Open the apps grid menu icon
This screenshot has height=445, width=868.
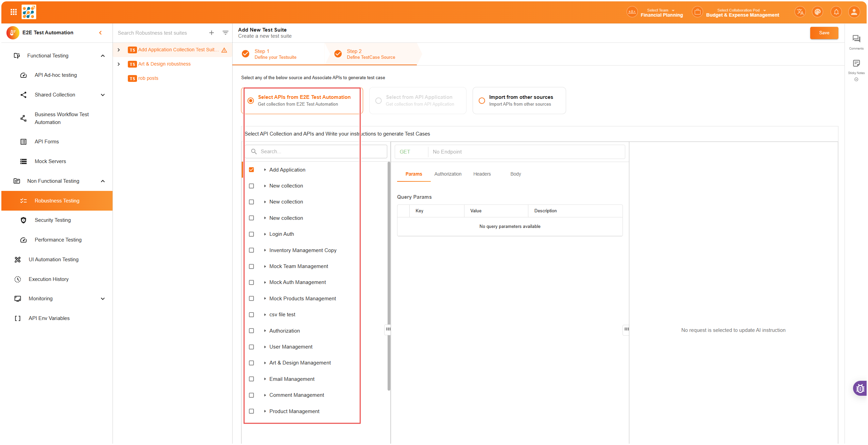[14, 12]
